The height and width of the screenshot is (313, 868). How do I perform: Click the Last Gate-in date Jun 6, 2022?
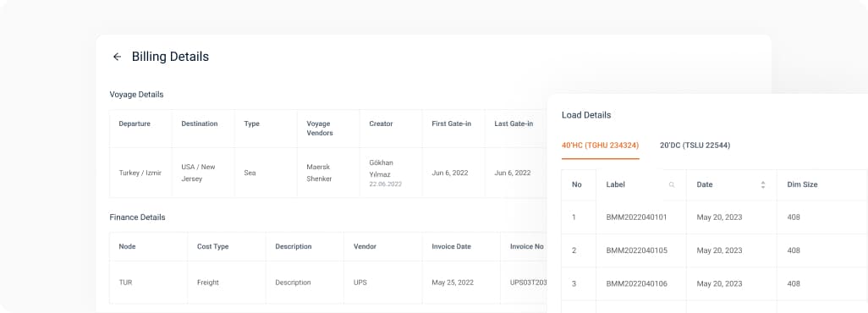[x=512, y=173]
